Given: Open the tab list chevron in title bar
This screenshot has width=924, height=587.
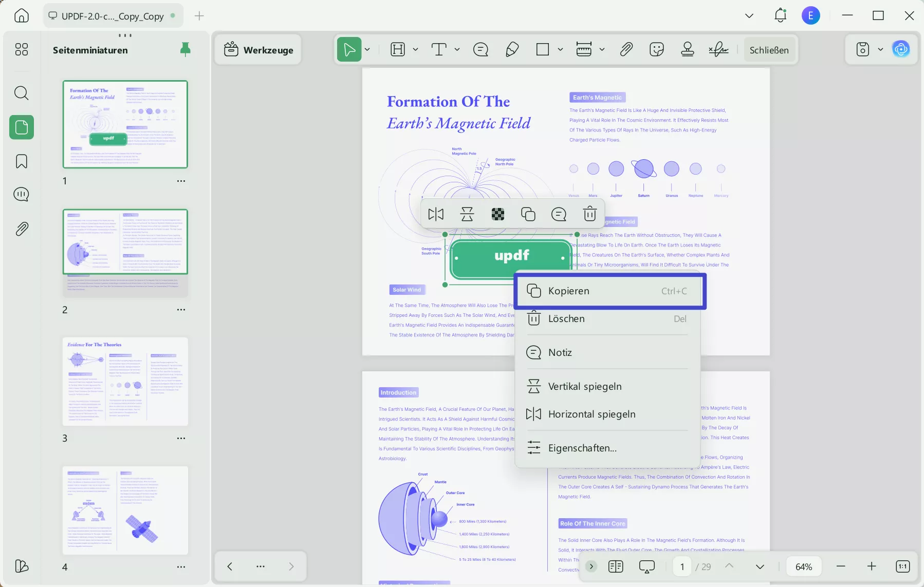Looking at the screenshot, I should point(749,15).
